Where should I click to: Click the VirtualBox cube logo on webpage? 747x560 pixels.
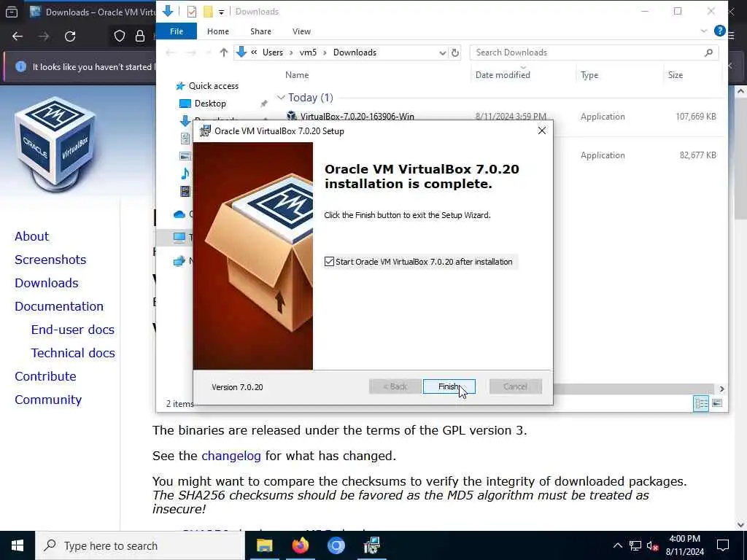coord(55,144)
